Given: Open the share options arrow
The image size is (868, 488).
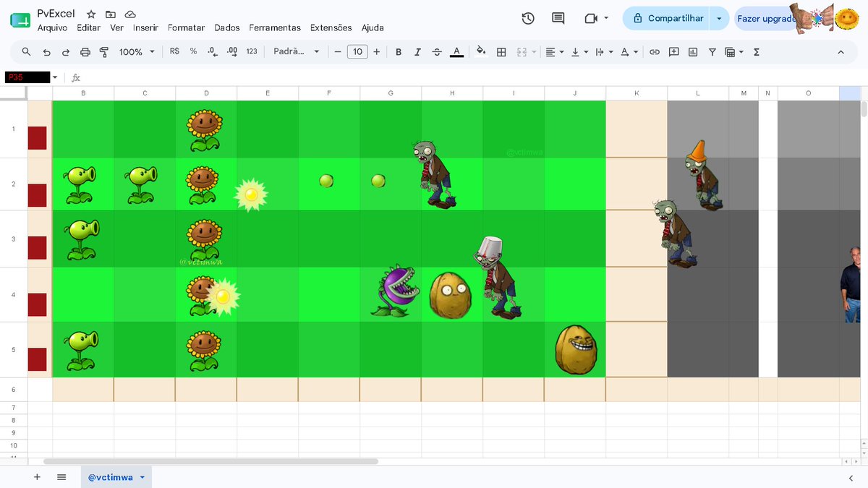Looking at the screenshot, I should [719, 19].
